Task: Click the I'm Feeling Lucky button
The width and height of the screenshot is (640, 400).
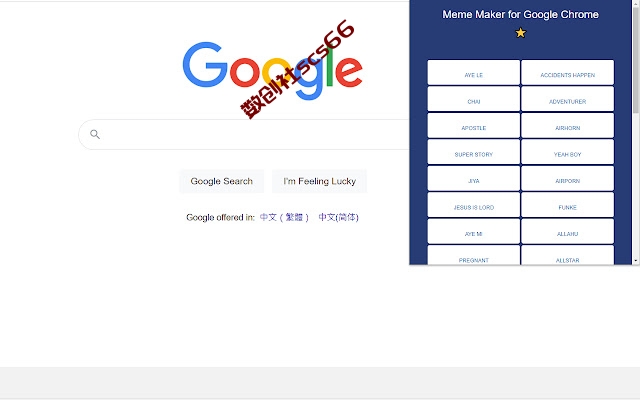Action: pyautogui.click(x=320, y=181)
